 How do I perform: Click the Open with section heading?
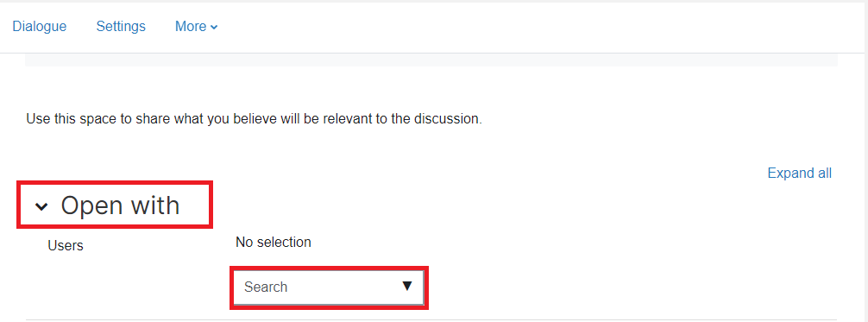pos(120,205)
